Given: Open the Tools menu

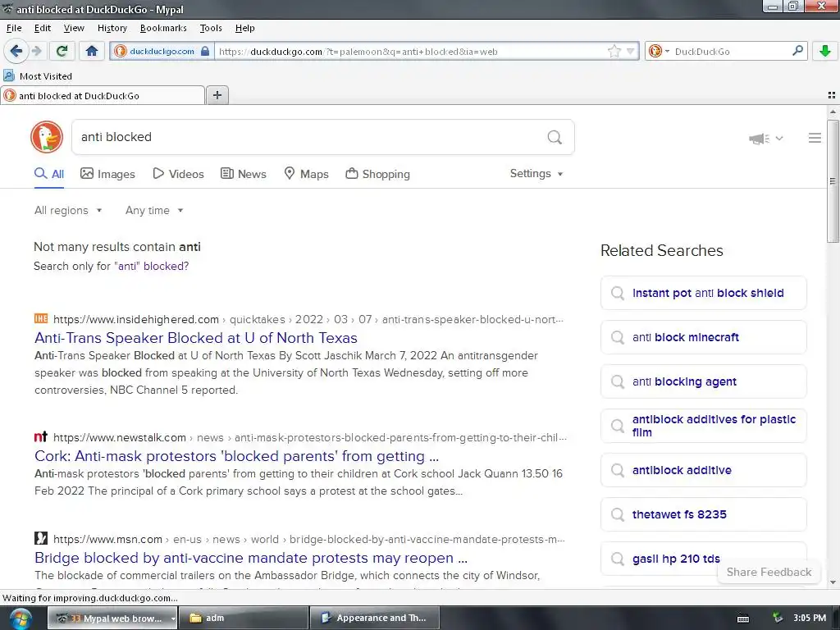Looking at the screenshot, I should (x=211, y=28).
